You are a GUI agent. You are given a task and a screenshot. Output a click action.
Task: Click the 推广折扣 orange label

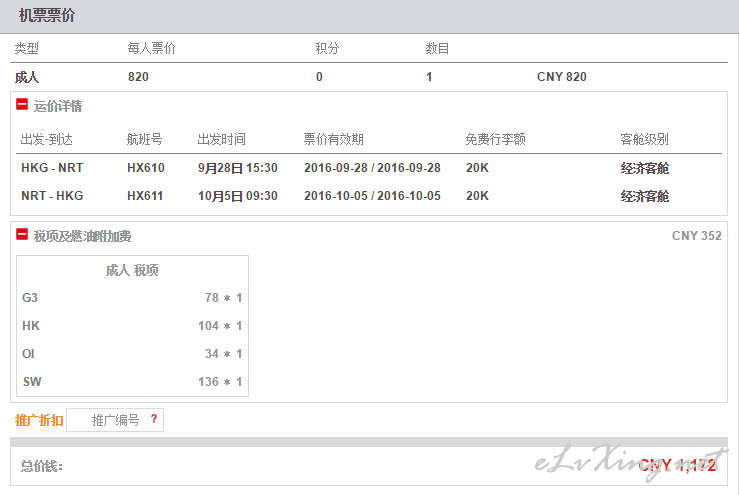pos(39,420)
